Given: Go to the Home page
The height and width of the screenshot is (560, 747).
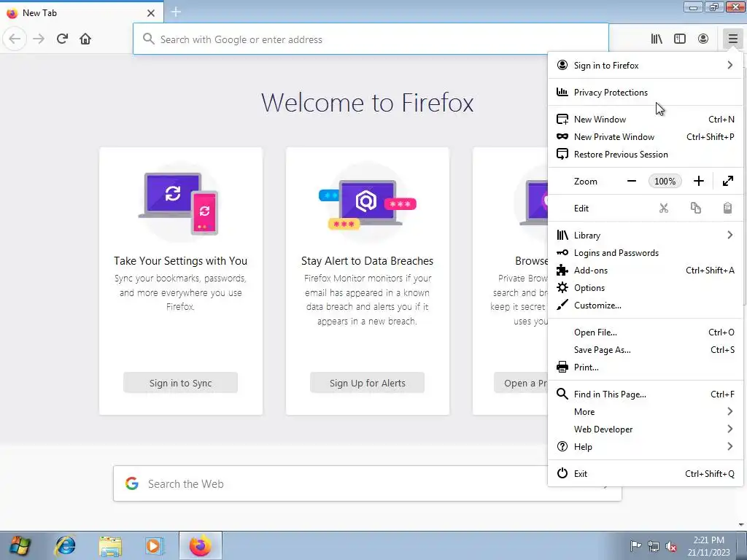Looking at the screenshot, I should [85, 39].
